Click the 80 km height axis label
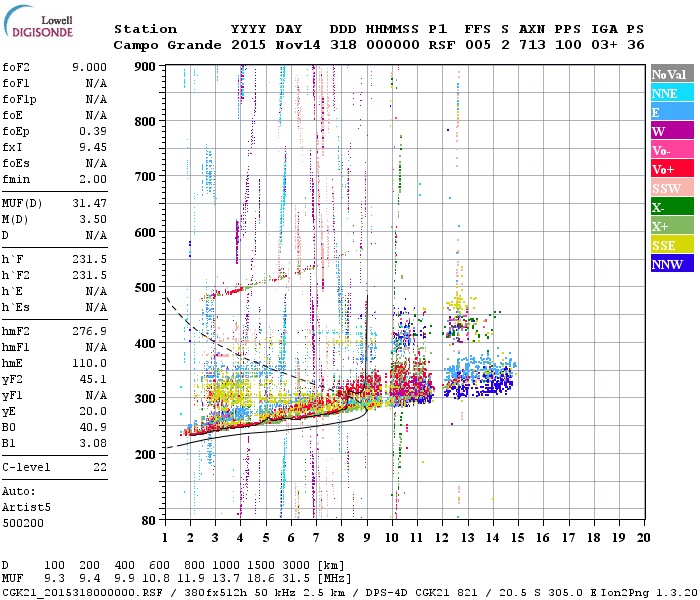 coord(149,520)
